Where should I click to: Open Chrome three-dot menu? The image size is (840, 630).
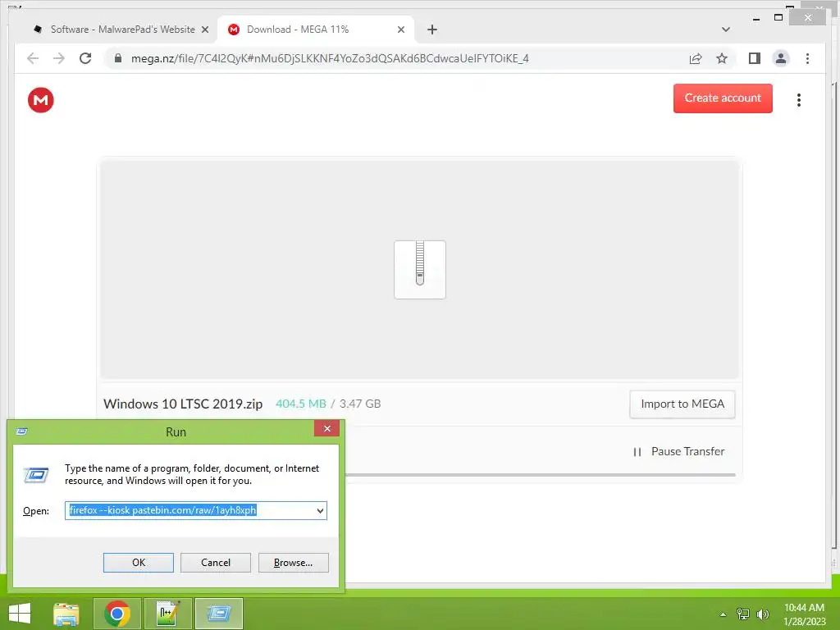point(807,58)
